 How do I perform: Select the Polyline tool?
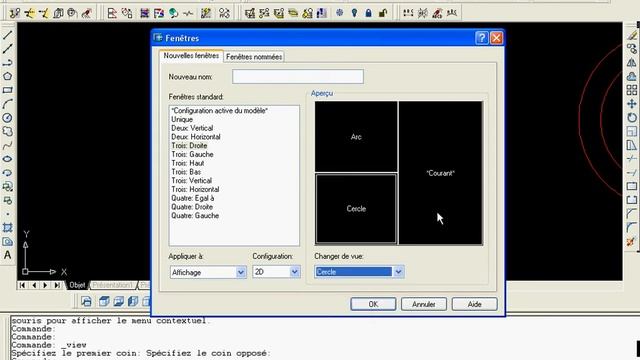click(7, 63)
